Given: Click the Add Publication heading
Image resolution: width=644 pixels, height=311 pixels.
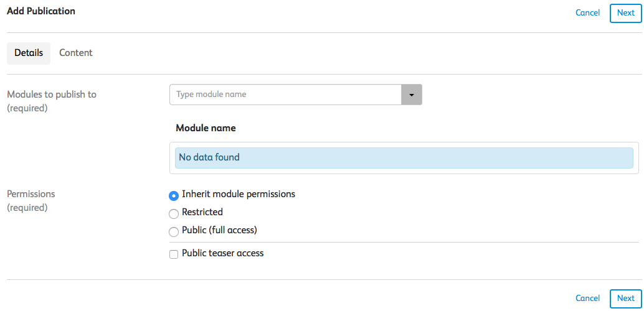Looking at the screenshot, I should (x=41, y=11).
